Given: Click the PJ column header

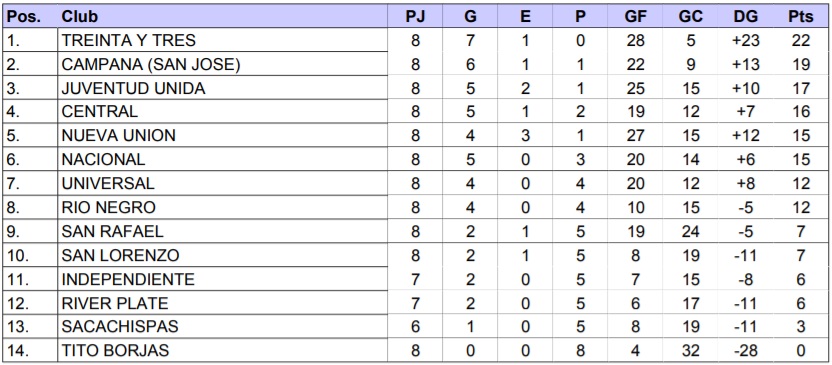Looking at the screenshot, I should (415, 16).
